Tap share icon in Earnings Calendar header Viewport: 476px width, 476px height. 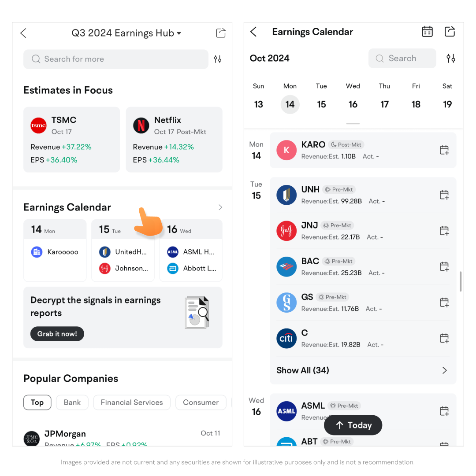point(450,32)
